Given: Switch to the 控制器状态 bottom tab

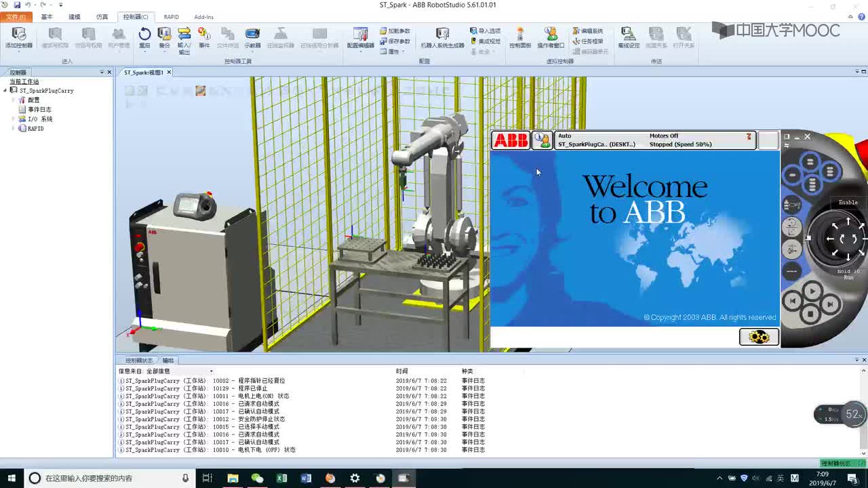Looking at the screenshot, I should click(x=138, y=361).
